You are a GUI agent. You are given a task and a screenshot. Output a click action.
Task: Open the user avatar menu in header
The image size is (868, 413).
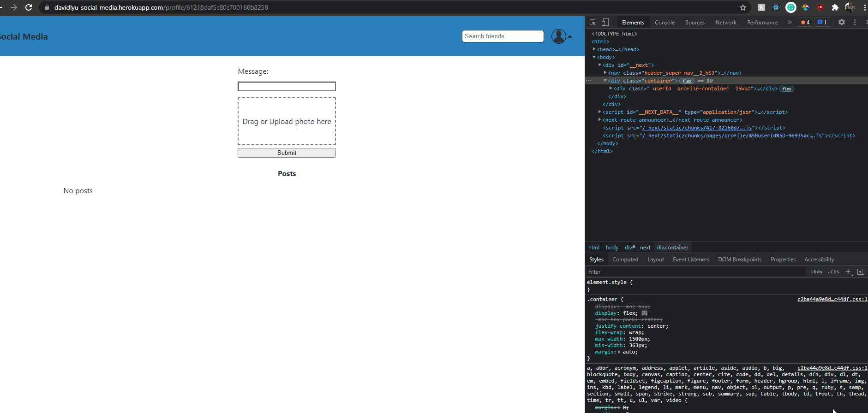pyautogui.click(x=561, y=36)
